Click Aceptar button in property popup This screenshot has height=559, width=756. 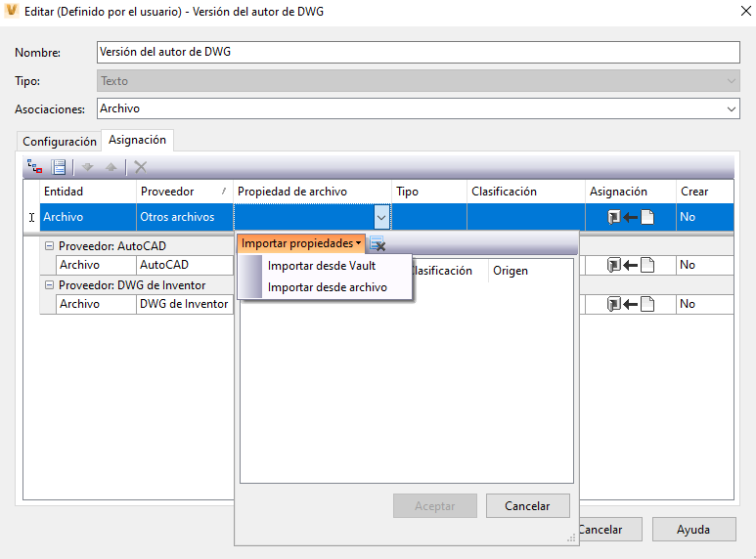(435, 506)
